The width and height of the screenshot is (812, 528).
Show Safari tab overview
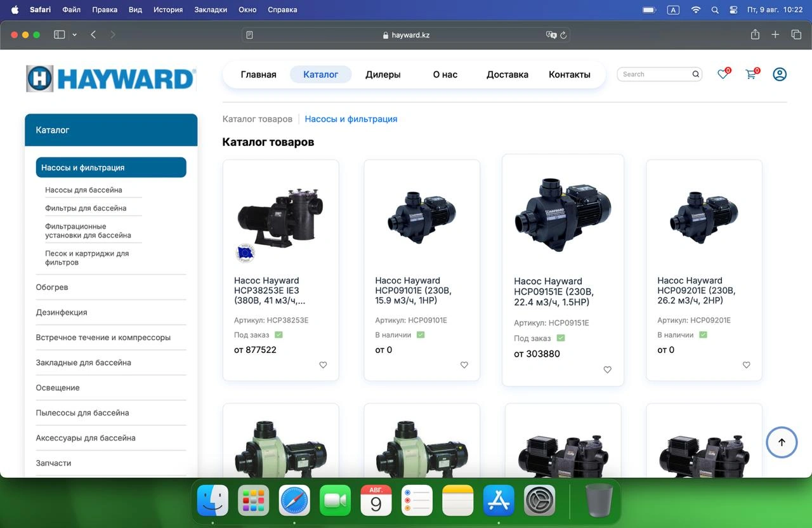coord(796,35)
